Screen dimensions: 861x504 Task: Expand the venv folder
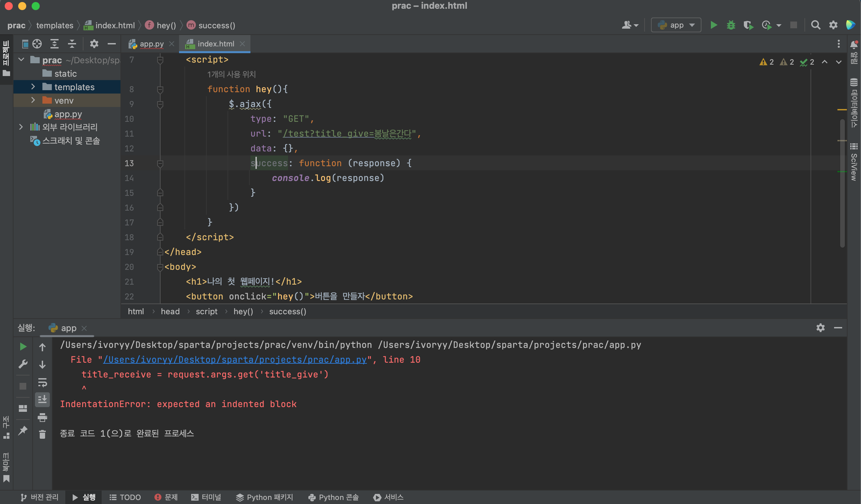tap(33, 100)
